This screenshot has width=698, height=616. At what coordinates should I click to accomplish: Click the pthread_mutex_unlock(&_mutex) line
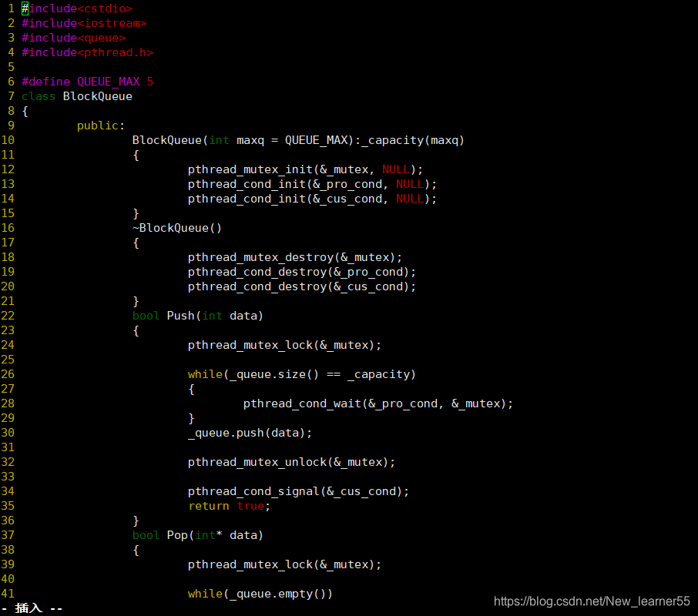pos(291,462)
